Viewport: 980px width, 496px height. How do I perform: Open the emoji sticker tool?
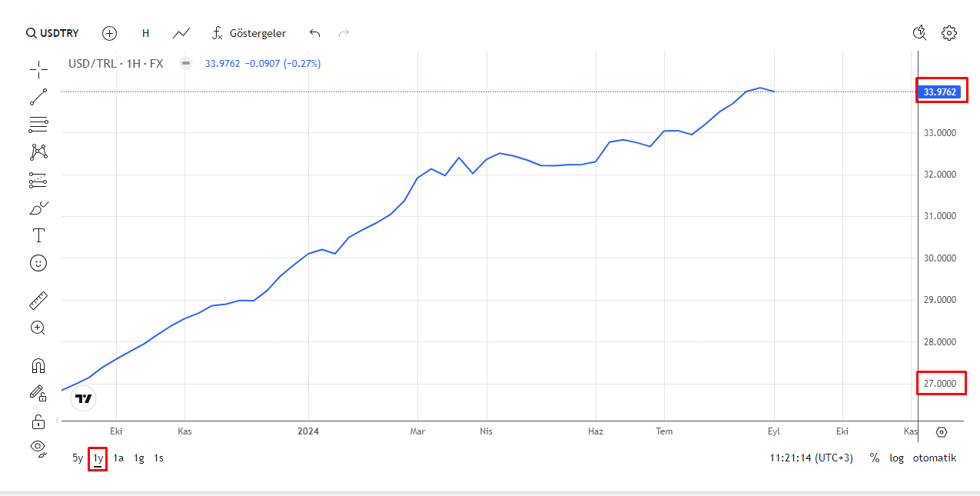point(38,263)
